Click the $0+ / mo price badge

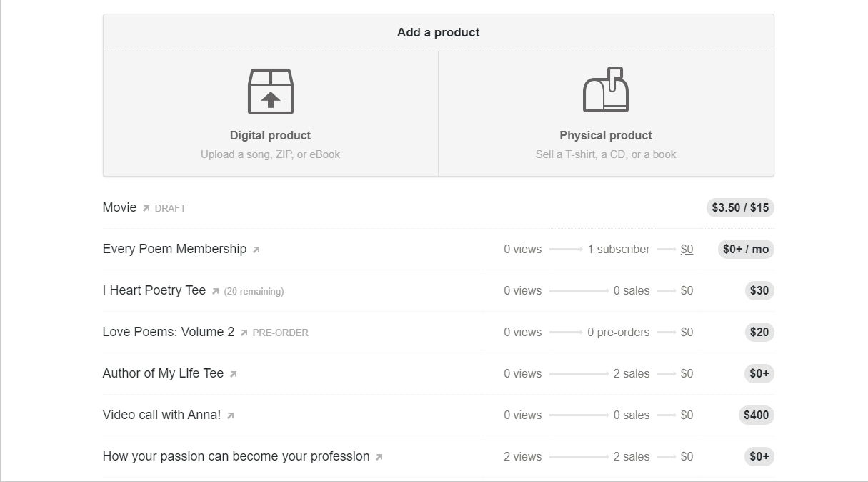pos(746,249)
